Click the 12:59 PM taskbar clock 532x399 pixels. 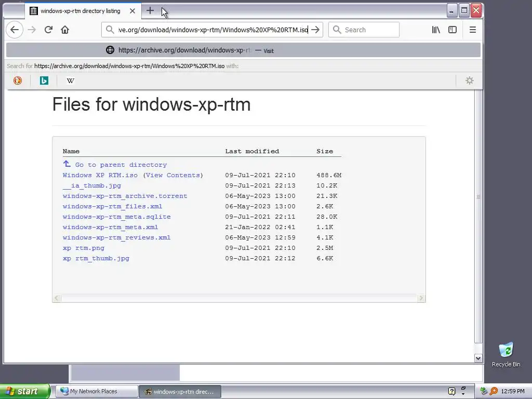[513, 392]
